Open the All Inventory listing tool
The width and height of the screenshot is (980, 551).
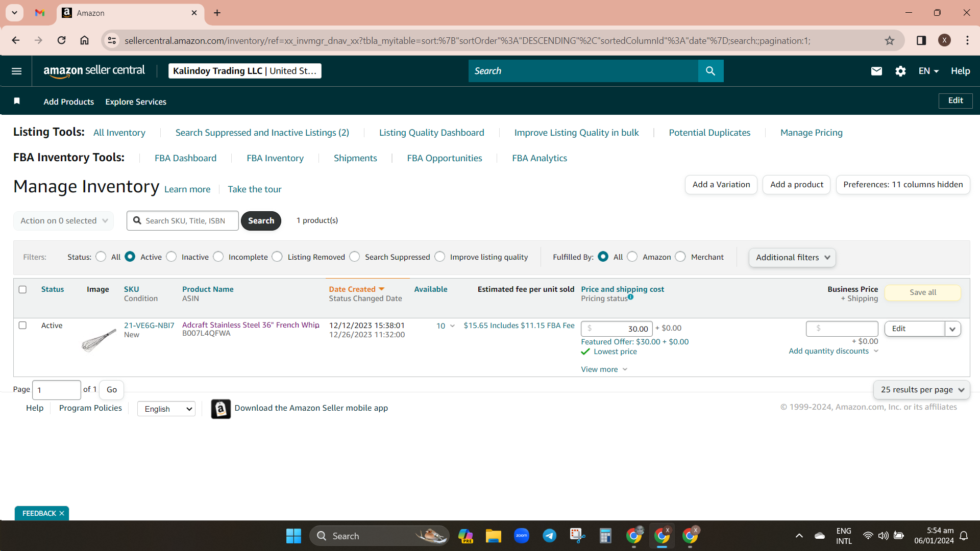coord(119,133)
